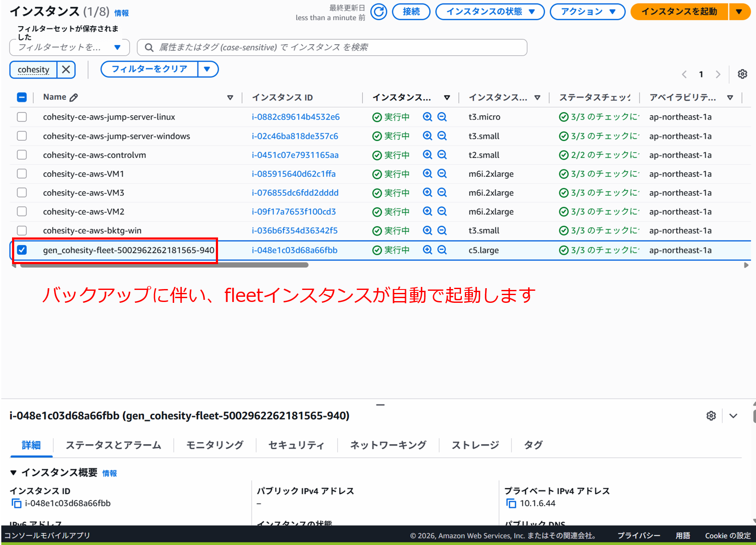756x545 pixels.
Task: Open the Networking tab
Action: pyautogui.click(x=388, y=445)
